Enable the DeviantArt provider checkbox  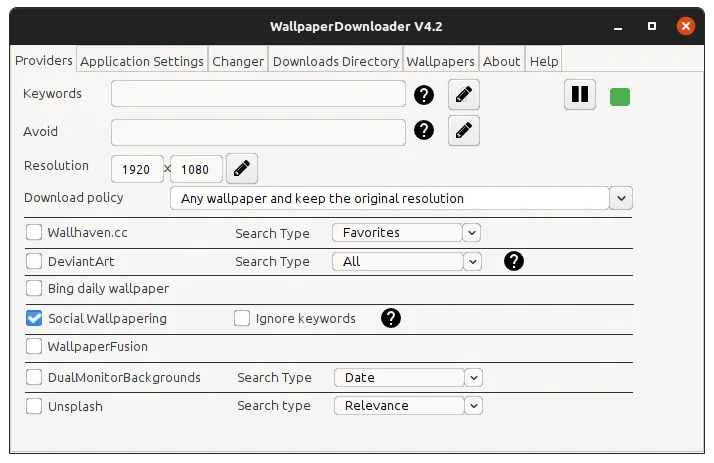pyautogui.click(x=34, y=261)
